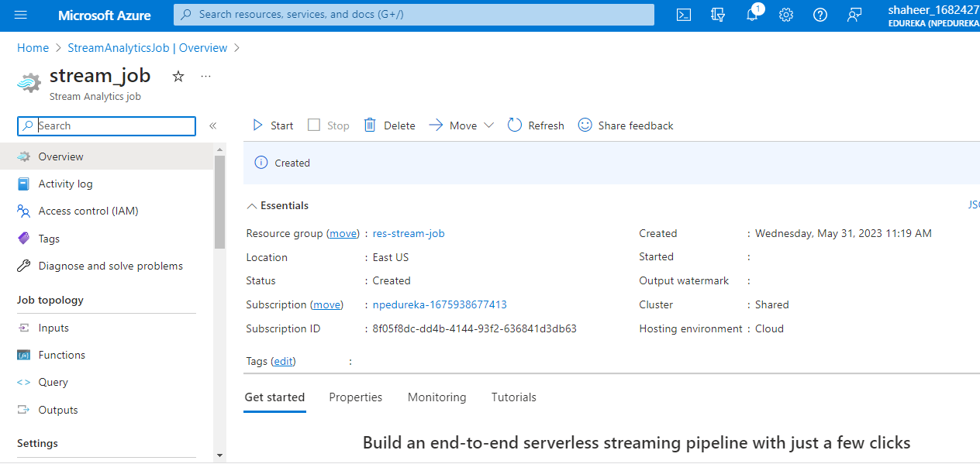980x464 pixels.
Task: Open Diagnose and solve problems
Action: pyautogui.click(x=110, y=265)
